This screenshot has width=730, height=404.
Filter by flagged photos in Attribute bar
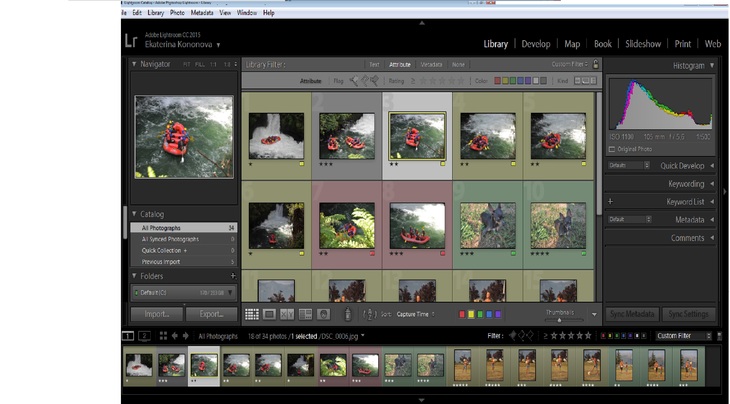point(354,81)
